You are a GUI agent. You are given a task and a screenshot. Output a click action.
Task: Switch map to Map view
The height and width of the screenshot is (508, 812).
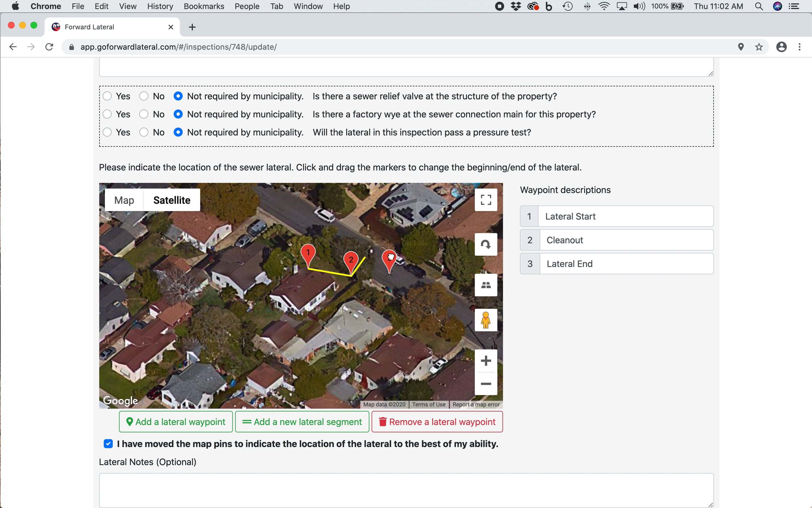124,200
